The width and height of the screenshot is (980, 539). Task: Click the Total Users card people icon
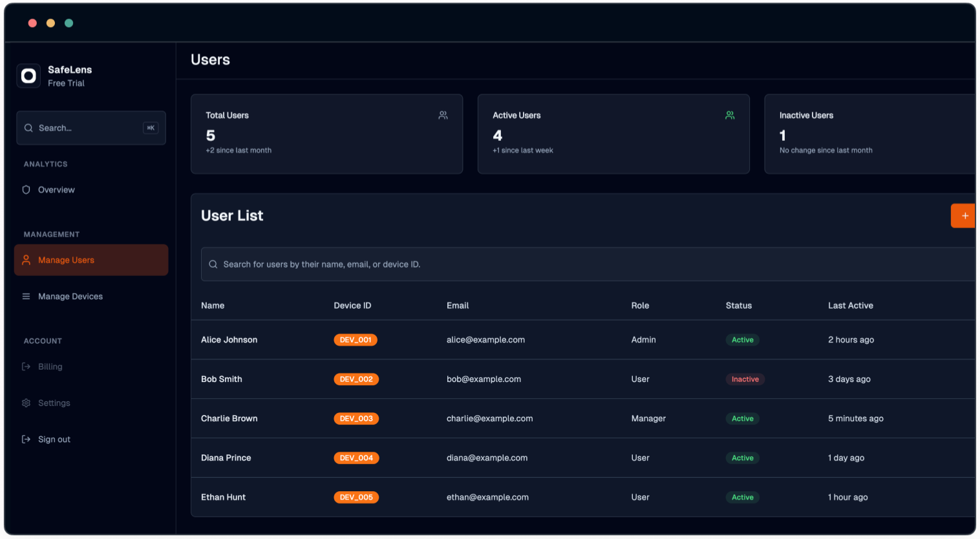coord(443,115)
